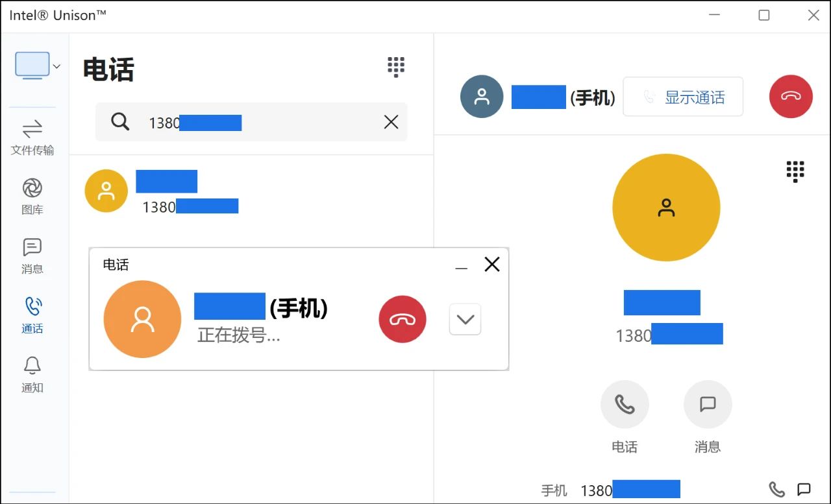
Task: Select the contact result in the list
Action: click(251, 191)
